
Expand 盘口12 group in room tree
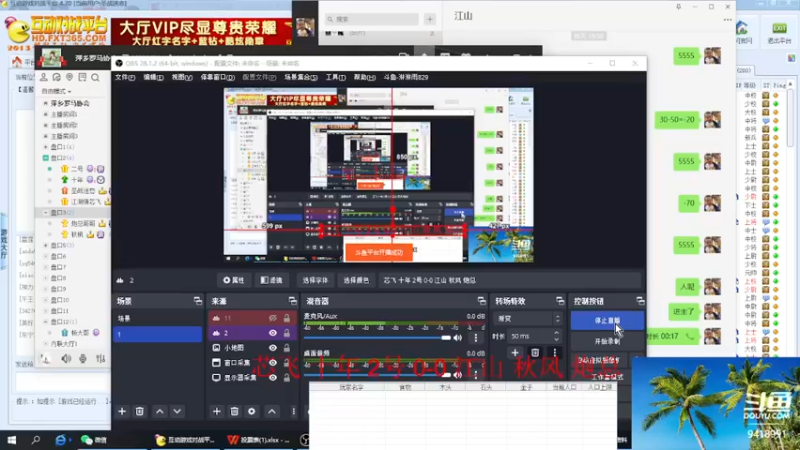point(45,322)
